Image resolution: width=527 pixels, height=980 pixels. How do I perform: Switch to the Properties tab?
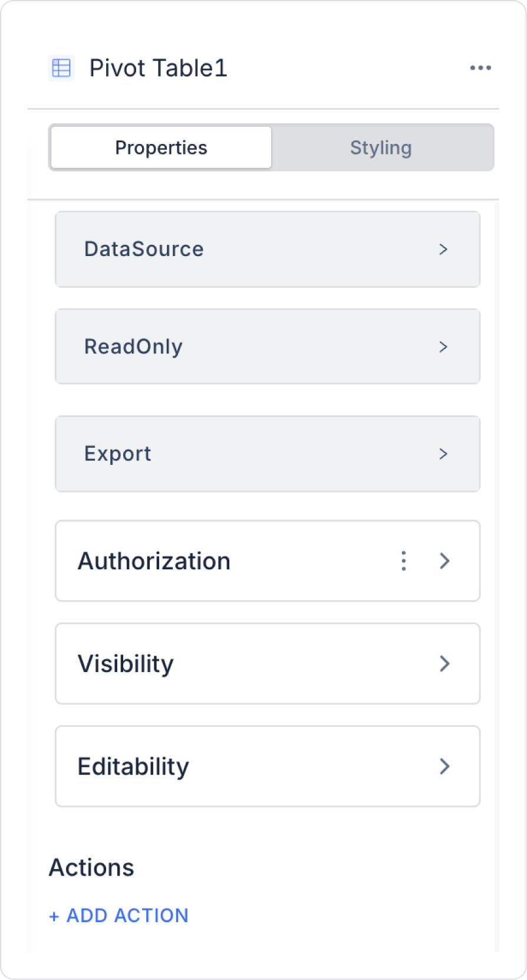click(x=161, y=148)
